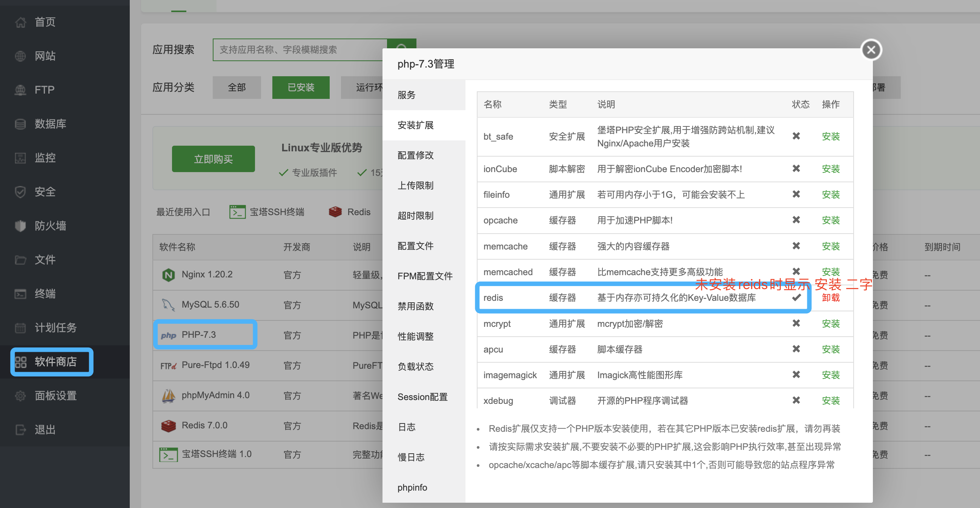The height and width of the screenshot is (508, 980).
Task: Install the imagemagick extension
Action: pos(831,375)
